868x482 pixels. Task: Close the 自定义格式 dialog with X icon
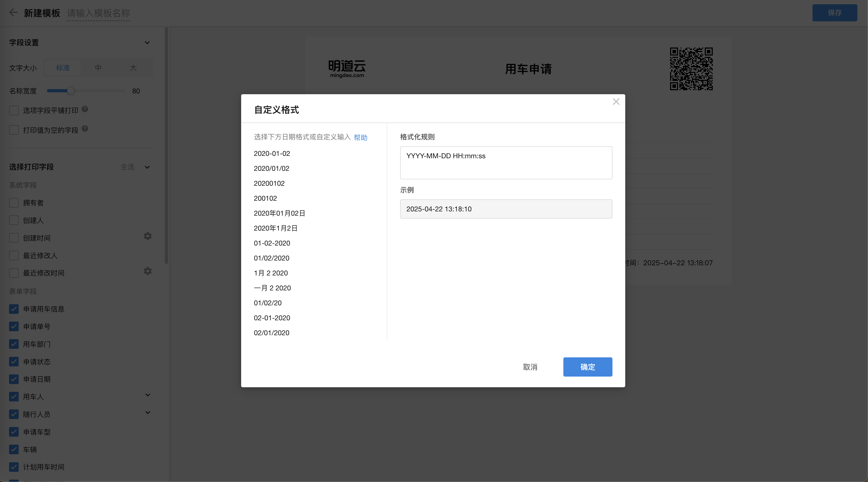[x=616, y=101]
